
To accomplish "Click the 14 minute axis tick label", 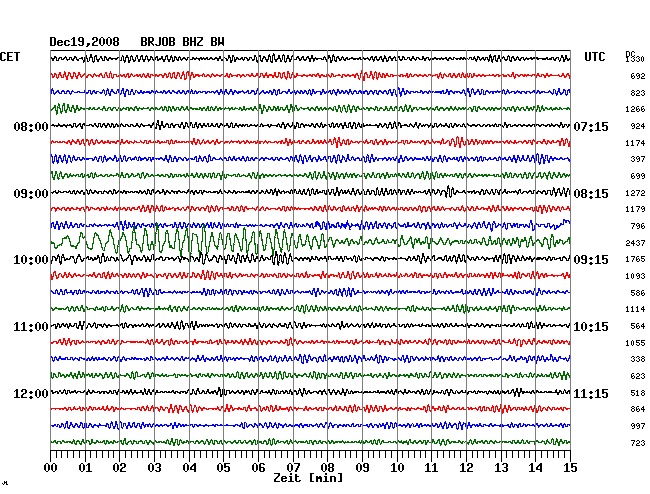I will click(x=536, y=468).
